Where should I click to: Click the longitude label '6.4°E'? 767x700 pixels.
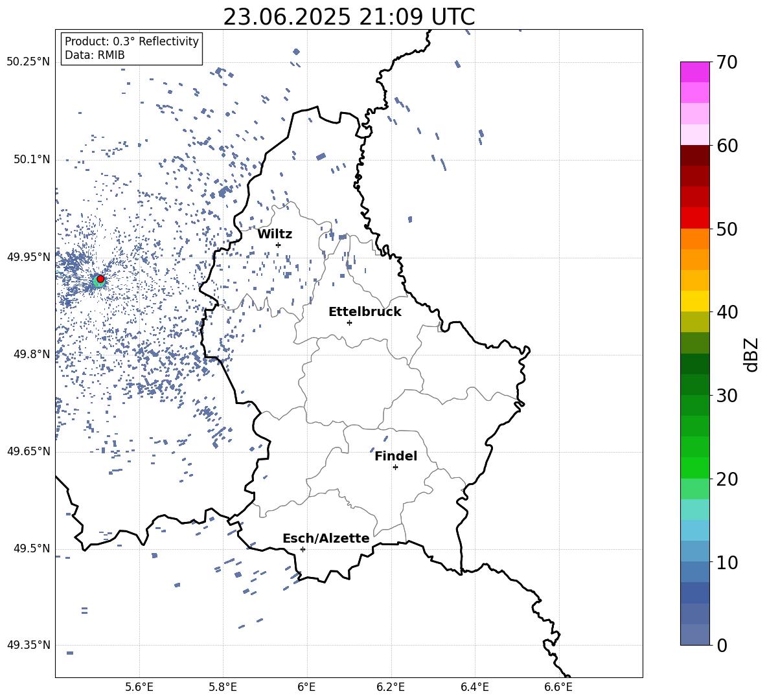474,687
